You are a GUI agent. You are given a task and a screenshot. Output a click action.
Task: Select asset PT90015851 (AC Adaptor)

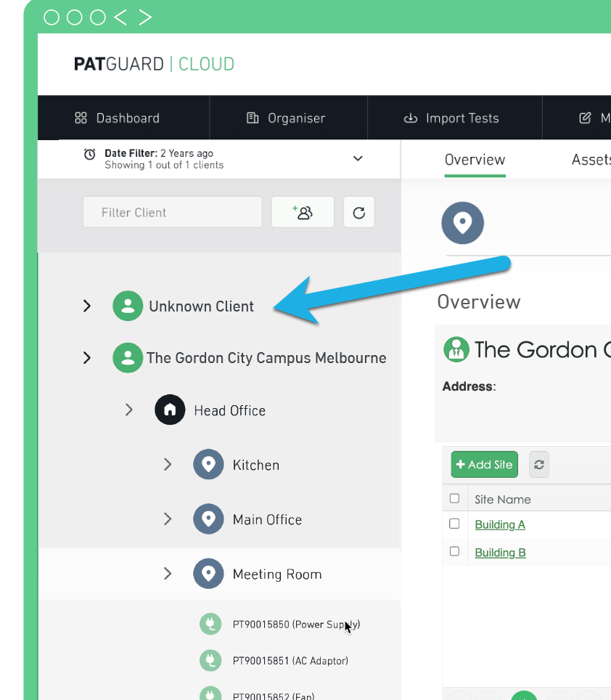point(290,661)
